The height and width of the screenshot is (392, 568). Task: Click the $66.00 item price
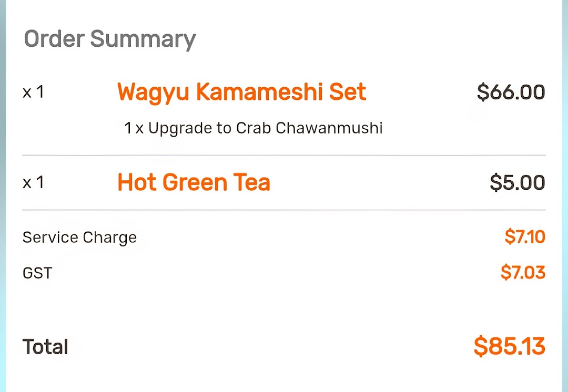pos(511,92)
